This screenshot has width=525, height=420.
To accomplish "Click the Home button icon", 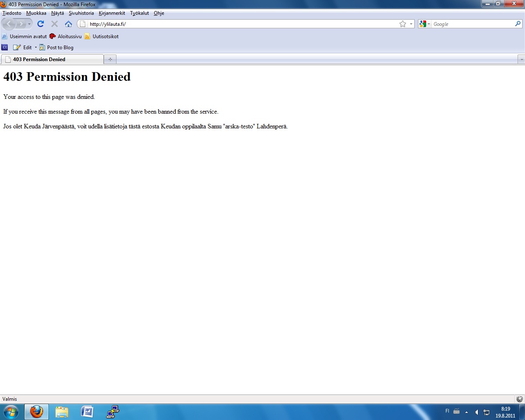I will (x=68, y=24).
